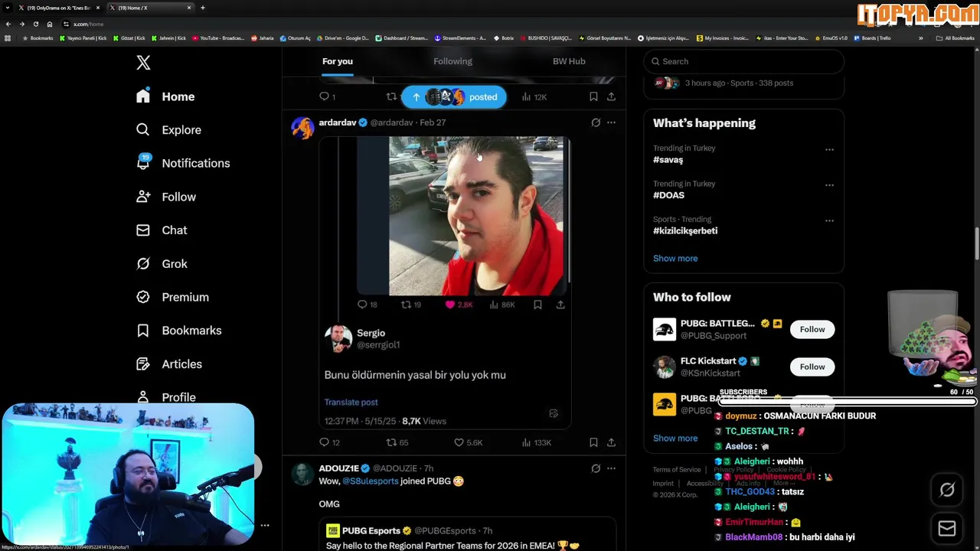Screen dimensions: 980x551
Task: Reload the page with the refresh icon
Action: [x=35, y=24]
